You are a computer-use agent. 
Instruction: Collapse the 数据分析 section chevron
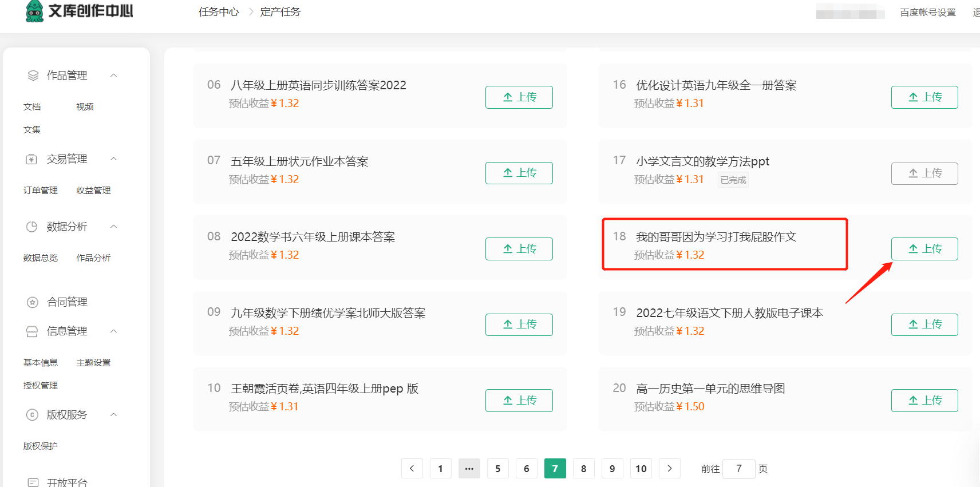(113, 226)
